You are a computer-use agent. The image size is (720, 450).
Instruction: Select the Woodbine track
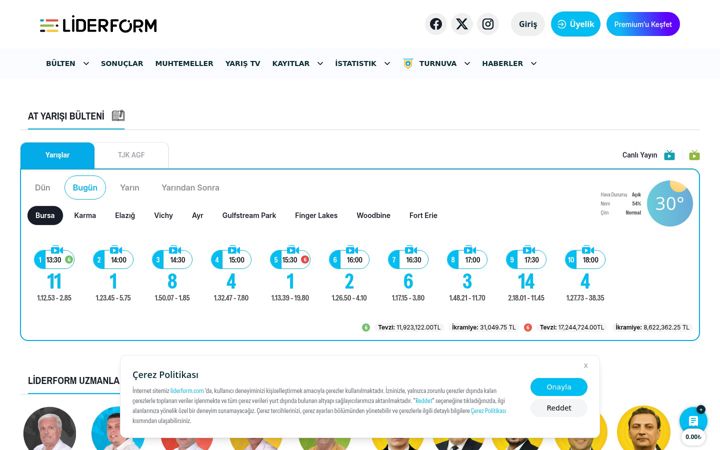pos(373,215)
